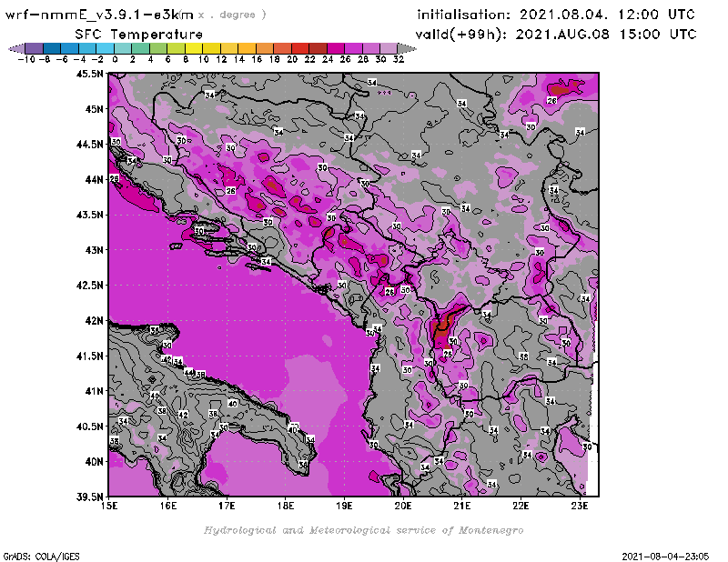The height and width of the screenshot is (562, 728).
Task: Click the yellow swatch between 8 and 10
Action: [194, 48]
